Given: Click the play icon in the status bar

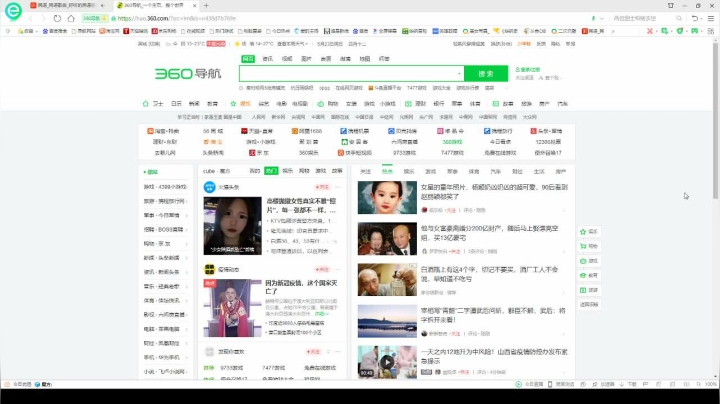Looking at the screenshot, I should [518, 384].
